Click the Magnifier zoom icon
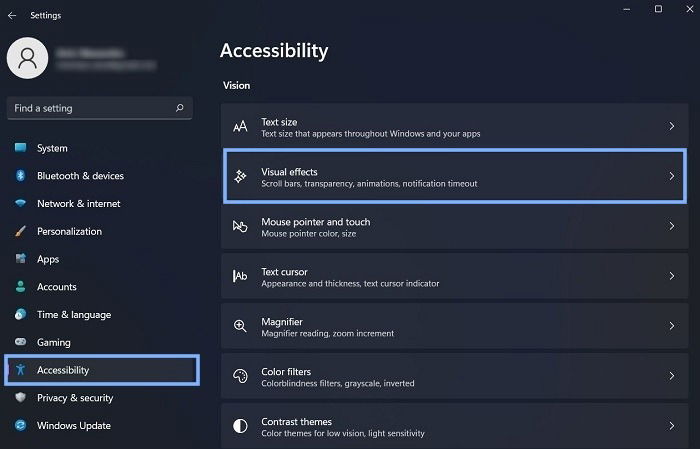The width and height of the screenshot is (700, 449). 240,326
